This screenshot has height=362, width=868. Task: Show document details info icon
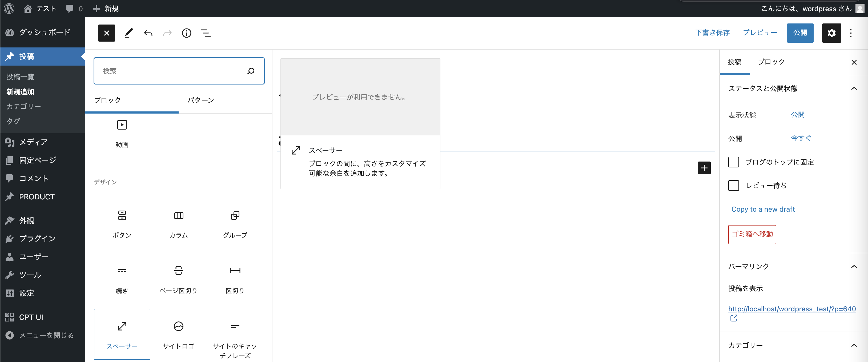pyautogui.click(x=186, y=33)
